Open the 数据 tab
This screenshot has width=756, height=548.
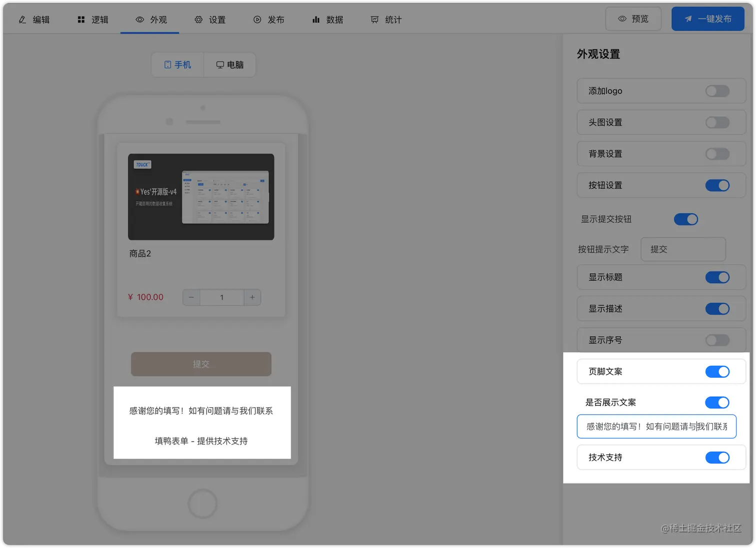[327, 19]
